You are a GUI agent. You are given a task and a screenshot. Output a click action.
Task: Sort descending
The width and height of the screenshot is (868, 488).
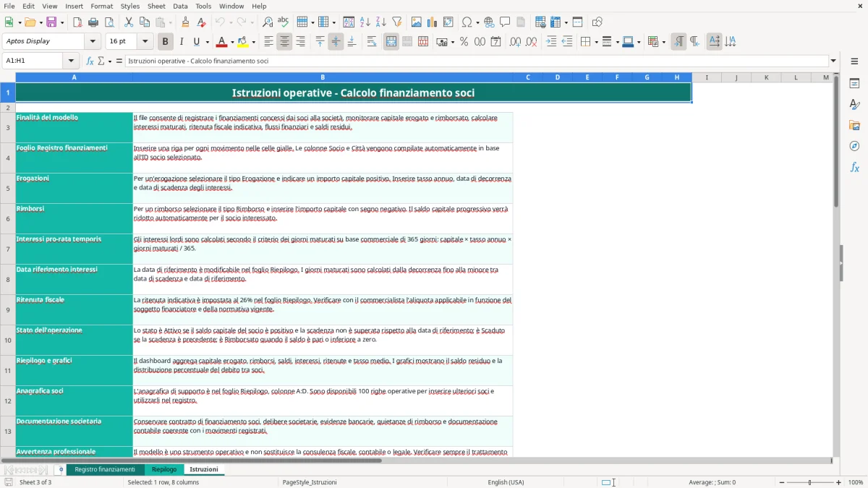380,22
